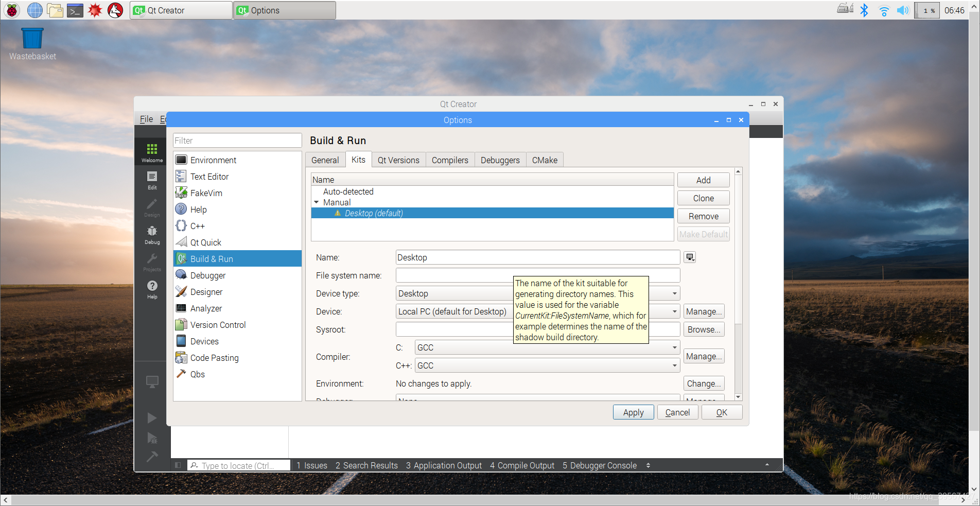The width and height of the screenshot is (980, 506).
Task: Open the Device type dropdown
Action: pyautogui.click(x=538, y=293)
